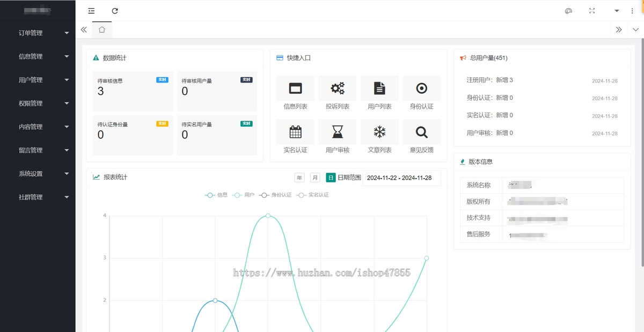Expand the 内容管理 sidebar menu
644x332 pixels.
pos(38,127)
